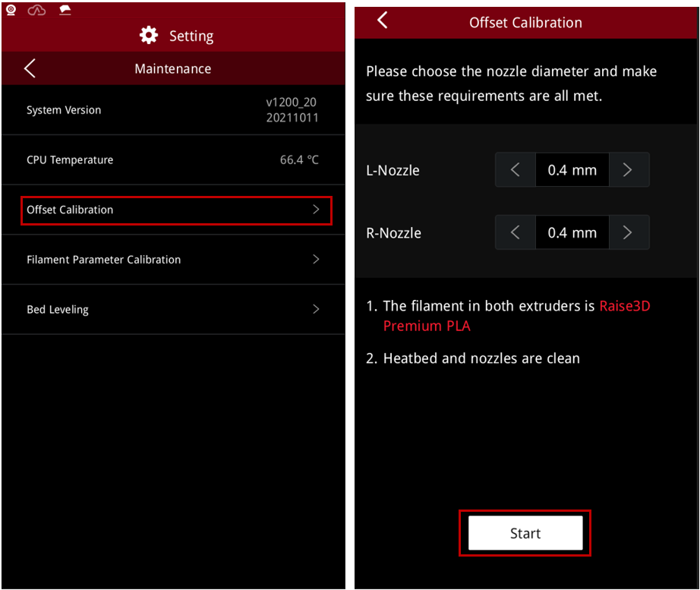The width and height of the screenshot is (700, 590).
Task: Select the L-Nozzle 0.4 mm value field
Action: pos(572,170)
